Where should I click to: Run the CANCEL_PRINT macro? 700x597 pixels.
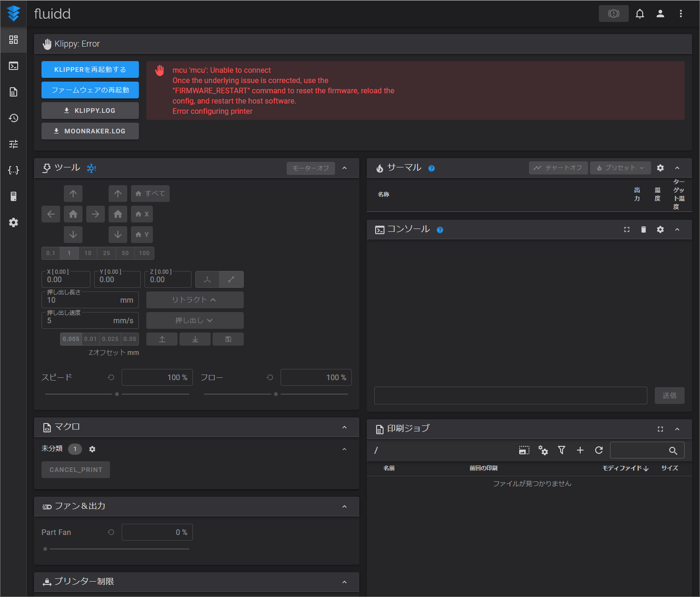pos(76,470)
